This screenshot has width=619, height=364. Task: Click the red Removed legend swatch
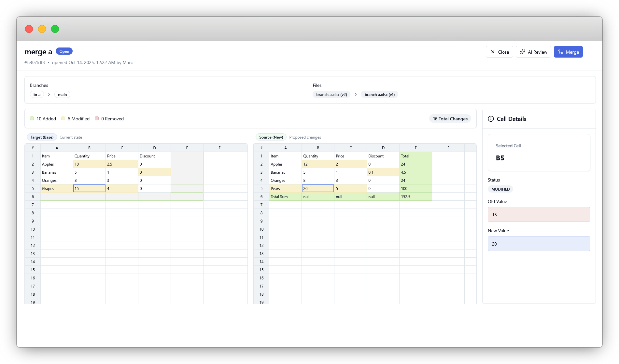pos(97,118)
